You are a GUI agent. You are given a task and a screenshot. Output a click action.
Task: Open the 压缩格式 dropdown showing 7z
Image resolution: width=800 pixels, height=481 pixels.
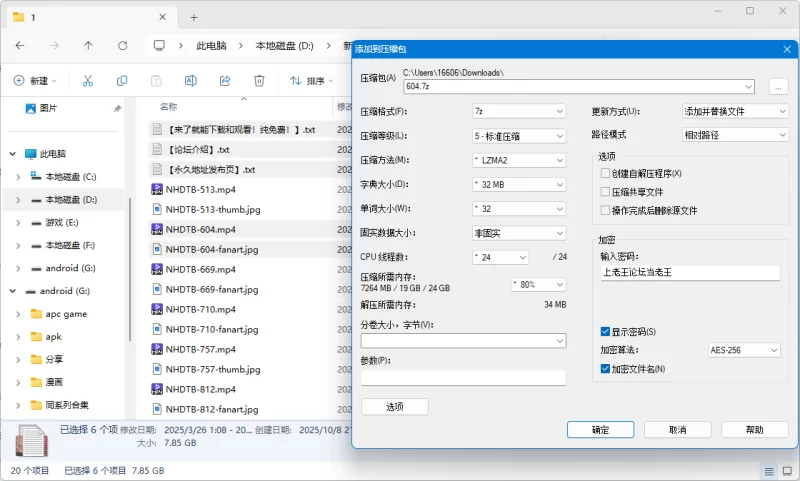pyautogui.click(x=519, y=111)
